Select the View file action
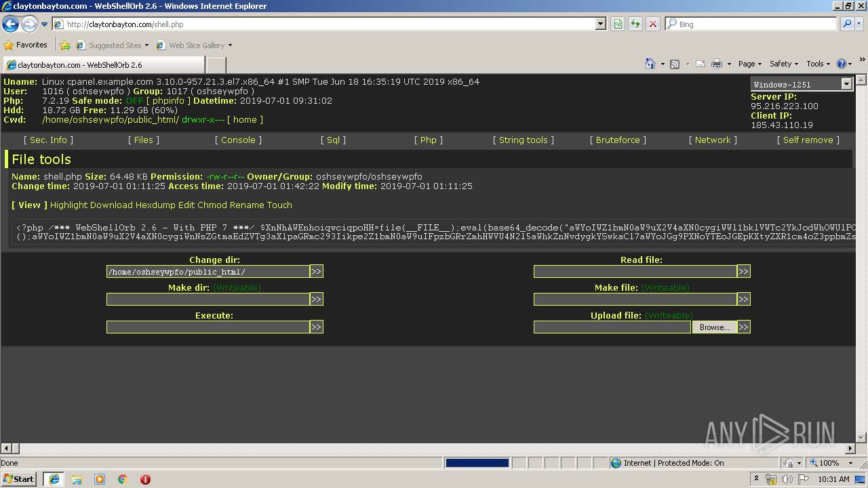The width and height of the screenshot is (868, 488). (29, 205)
